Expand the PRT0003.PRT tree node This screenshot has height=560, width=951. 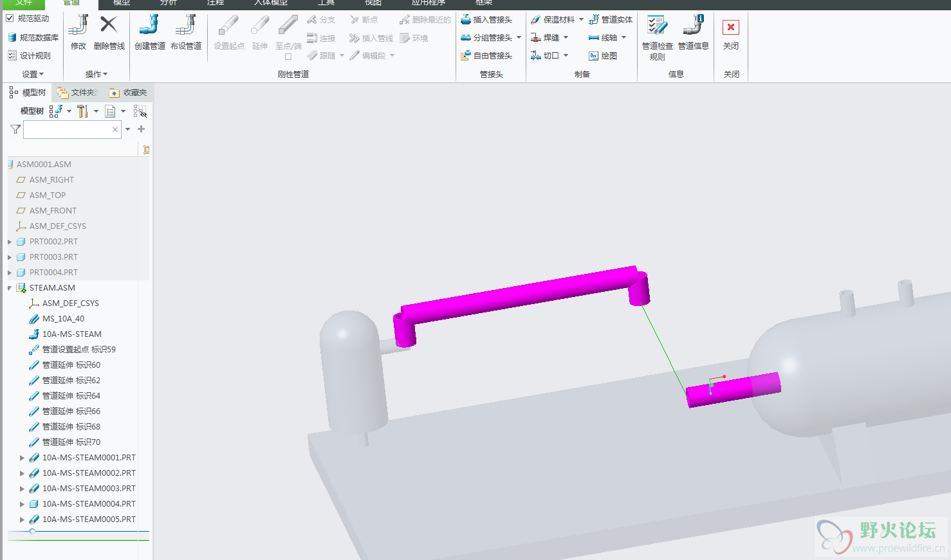pos(10,257)
